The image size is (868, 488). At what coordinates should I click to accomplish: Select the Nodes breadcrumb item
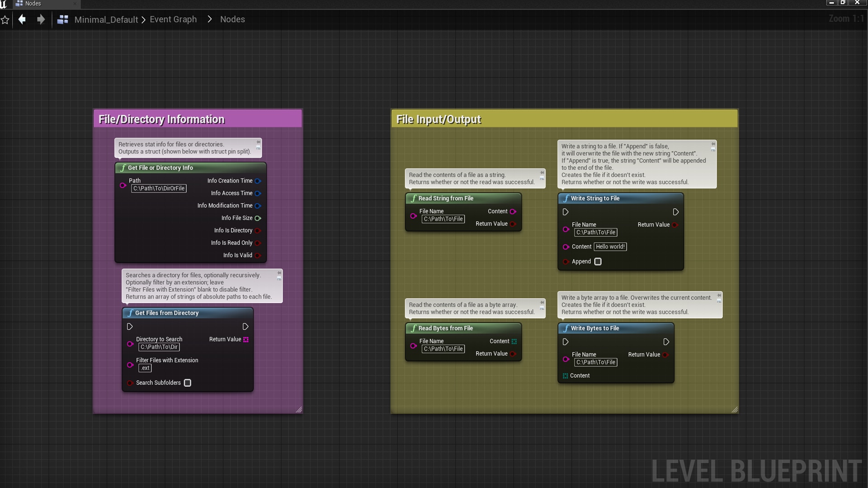(x=232, y=19)
